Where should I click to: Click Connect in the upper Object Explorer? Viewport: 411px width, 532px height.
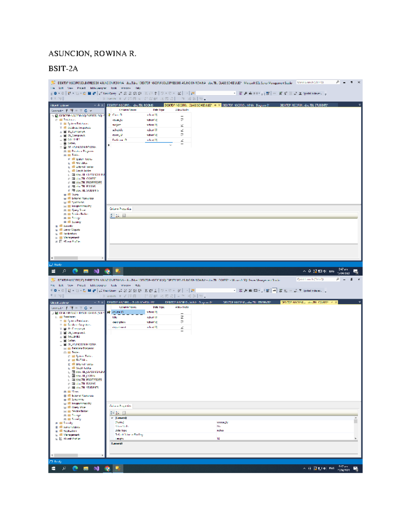tap(57, 111)
